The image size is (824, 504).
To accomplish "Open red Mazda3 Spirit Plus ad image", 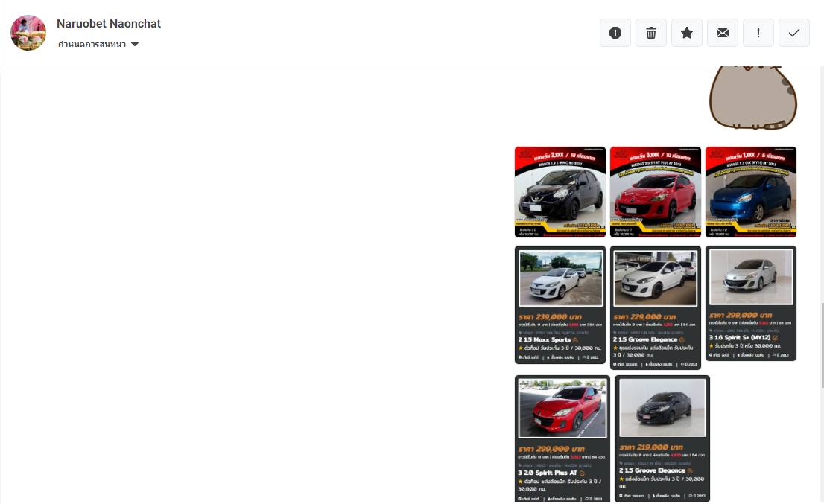I will [656, 192].
